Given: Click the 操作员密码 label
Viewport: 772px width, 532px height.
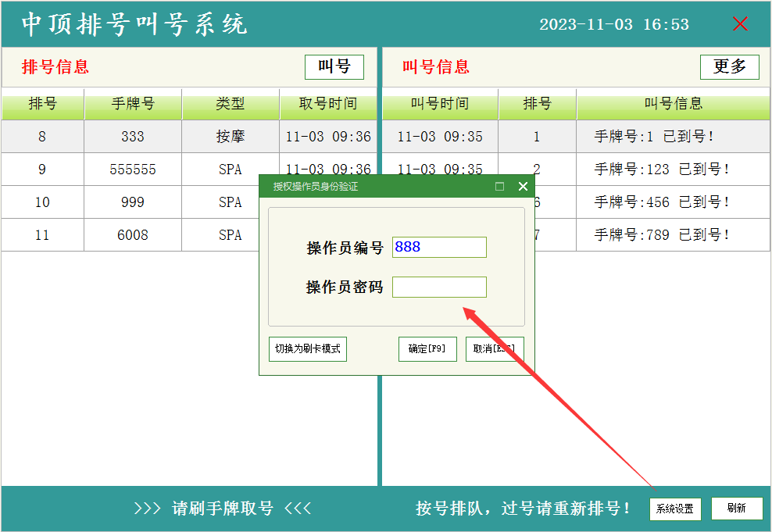Looking at the screenshot, I should (345, 287).
